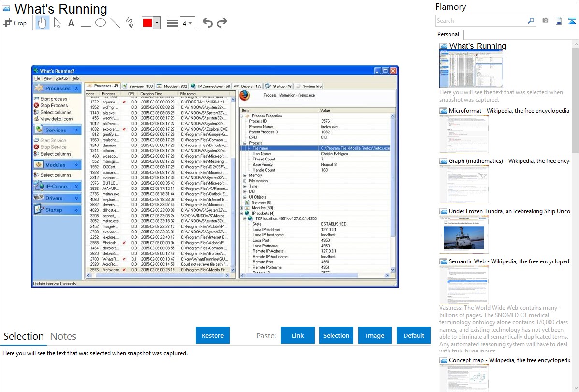Expand the Drivers sidebar section
This screenshot has height=392, width=579.
(76, 198)
